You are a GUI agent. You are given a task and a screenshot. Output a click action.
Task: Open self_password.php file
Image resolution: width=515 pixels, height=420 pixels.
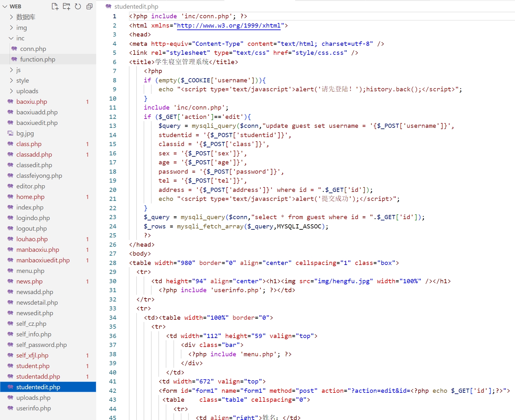click(x=48, y=345)
